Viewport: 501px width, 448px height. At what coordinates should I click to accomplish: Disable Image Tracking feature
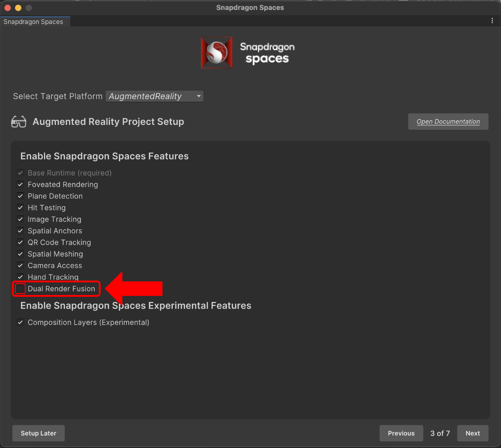pyautogui.click(x=20, y=219)
